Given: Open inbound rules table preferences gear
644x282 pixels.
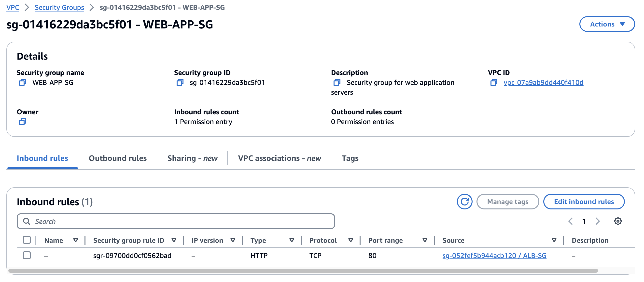Looking at the screenshot, I should coord(618,221).
